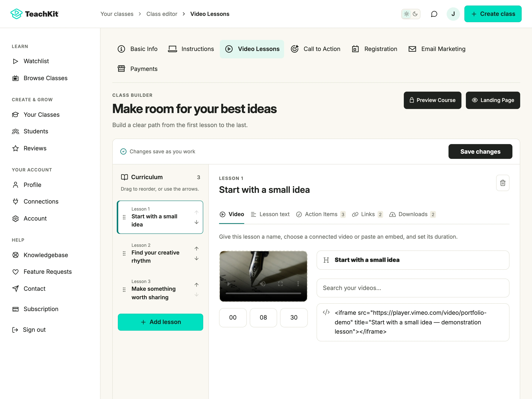Grab Lesson 3 drag handle
This screenshot has width=532, height=399.
[x=124, y=290]
